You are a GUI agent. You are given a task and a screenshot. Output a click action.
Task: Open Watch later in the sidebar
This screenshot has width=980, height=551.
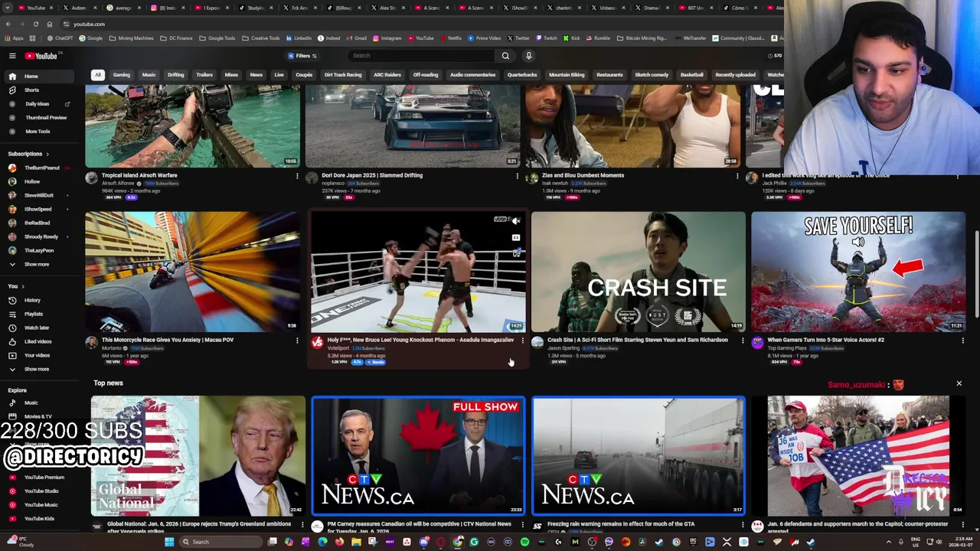38,328
